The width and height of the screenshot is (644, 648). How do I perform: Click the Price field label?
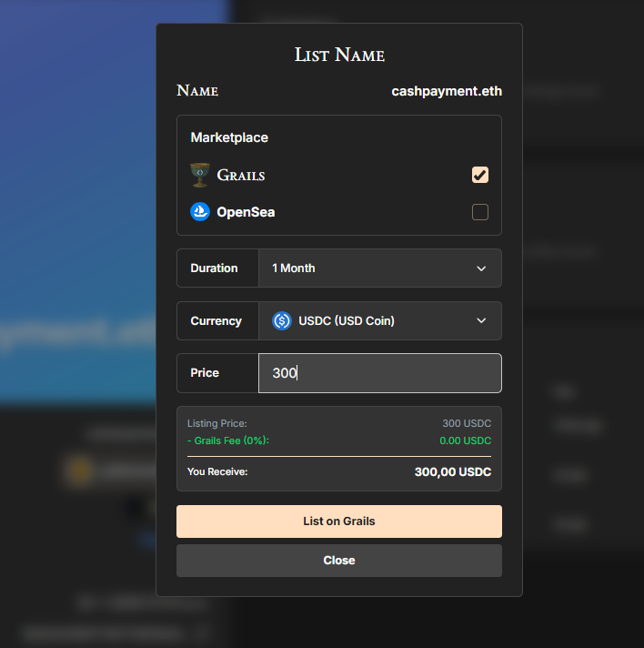205,373
